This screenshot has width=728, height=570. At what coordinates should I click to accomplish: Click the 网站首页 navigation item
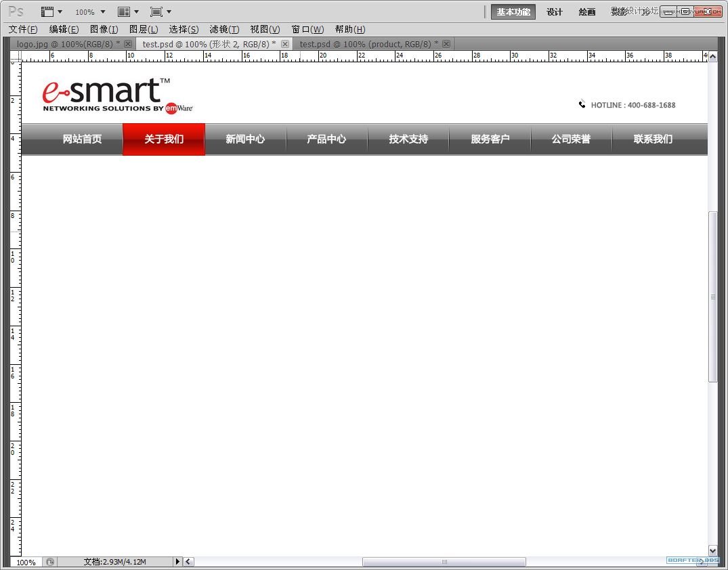pyautogui.click(x=82, y=139)
